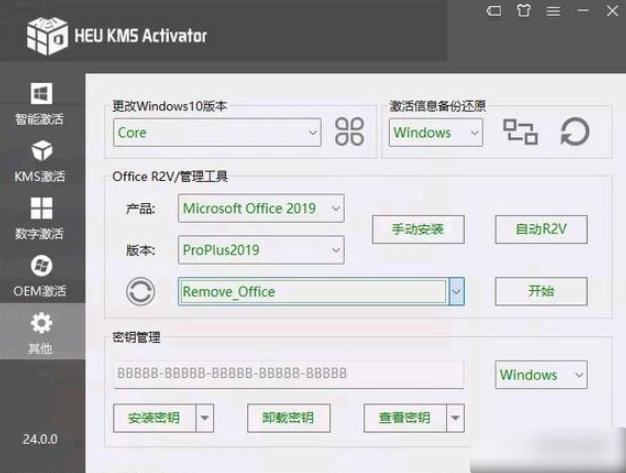Open the 版本 dropdown ProPlus2019
The height and width of the screenshot is (473, 626).
(x=261, y=250)
